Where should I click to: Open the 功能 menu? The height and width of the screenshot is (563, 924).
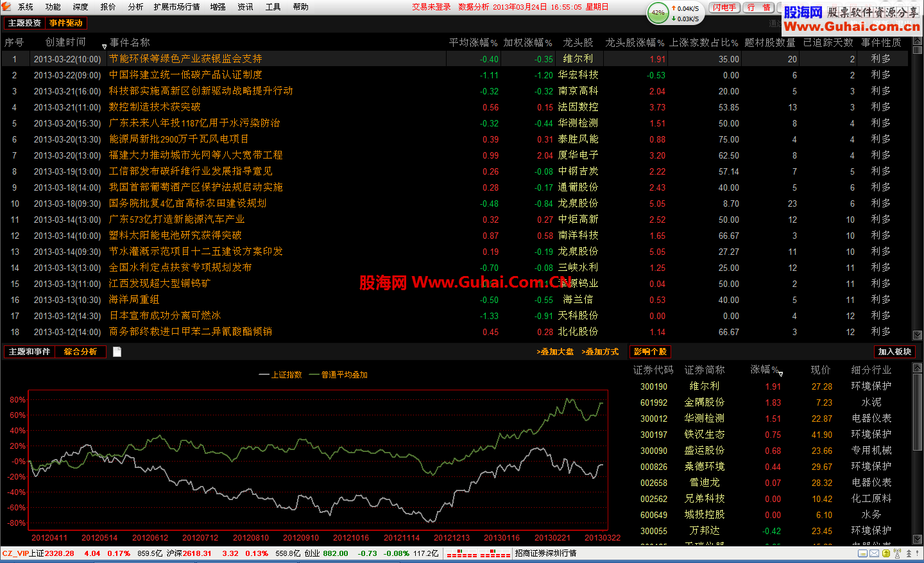tap(53, 7)
